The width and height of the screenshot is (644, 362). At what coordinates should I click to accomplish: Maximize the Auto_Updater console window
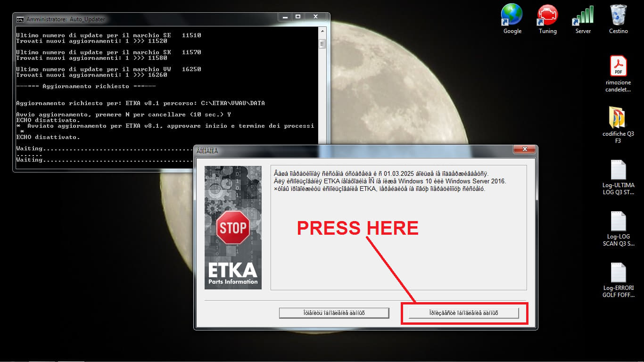coord(297,16)
